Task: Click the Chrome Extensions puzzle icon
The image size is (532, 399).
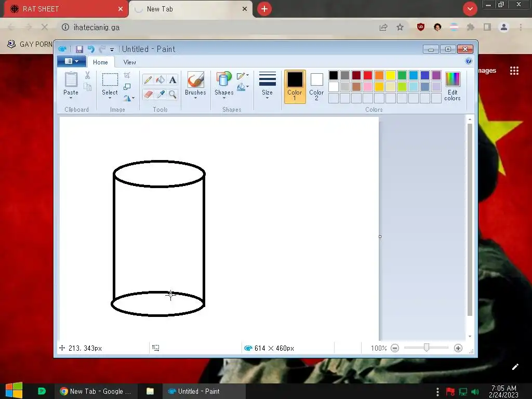Action: point(470,27)
